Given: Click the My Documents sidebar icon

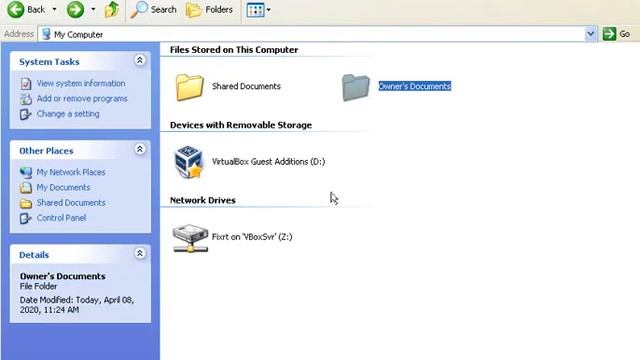Looking at the screenshot, I should pos(26,188).
